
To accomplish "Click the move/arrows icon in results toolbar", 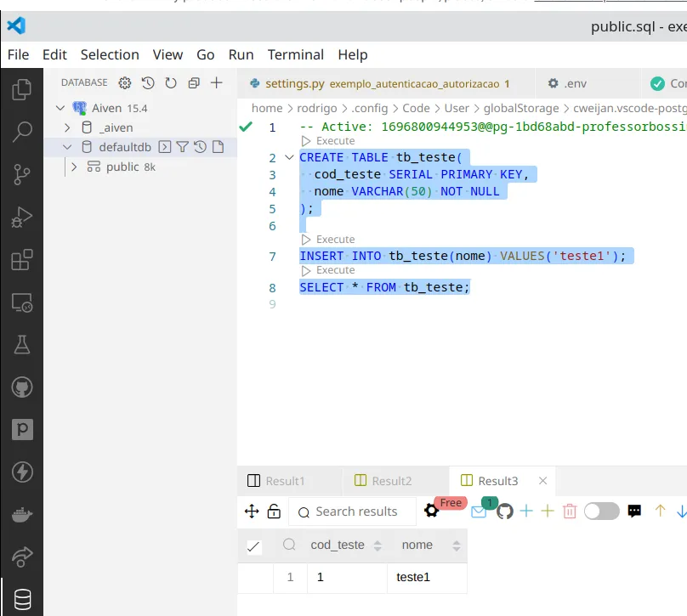I will click(x=252, y=511).
